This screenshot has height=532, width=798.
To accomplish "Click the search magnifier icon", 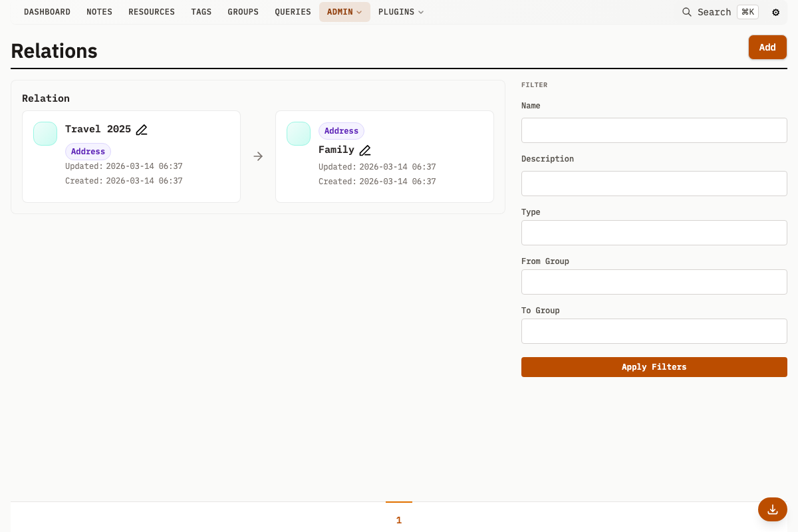I will 687,12.
